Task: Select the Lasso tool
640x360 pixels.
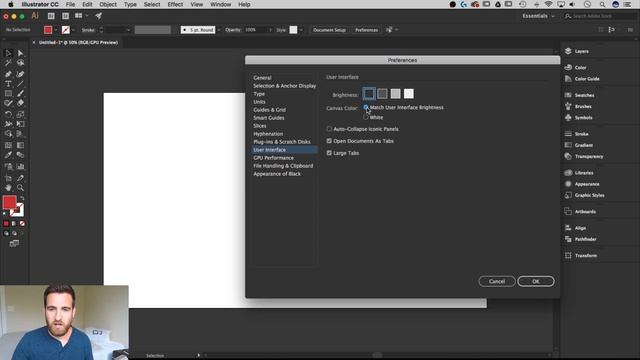Action: (x=20, y=63)
